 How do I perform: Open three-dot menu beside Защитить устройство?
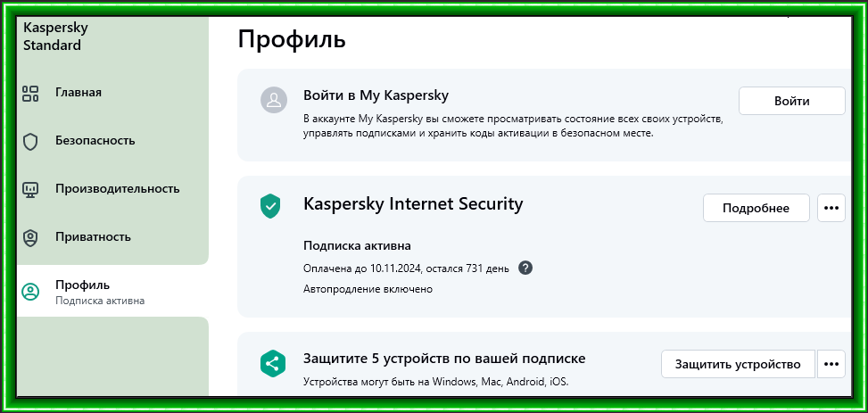pos(831,364)
